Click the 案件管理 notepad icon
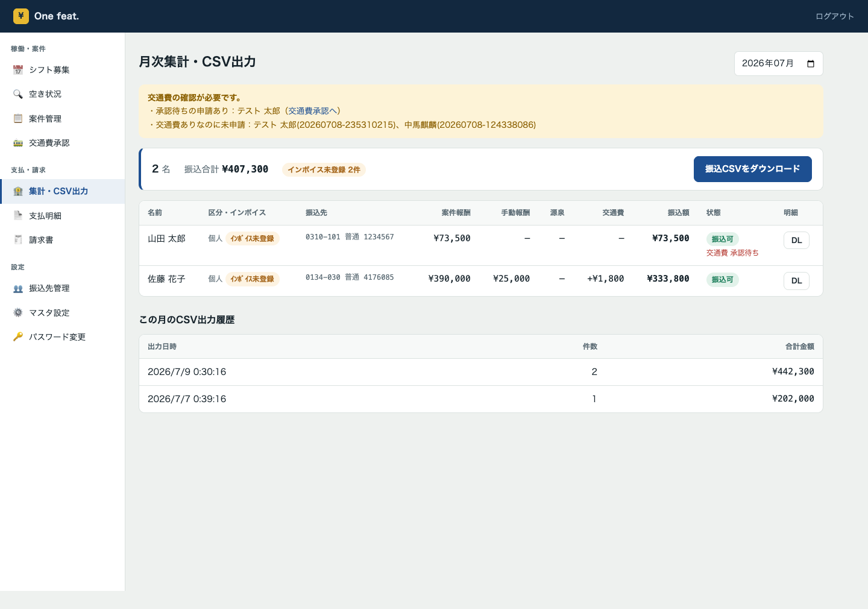This screenshot has width=868, height=609. click(x=18, y=119)
